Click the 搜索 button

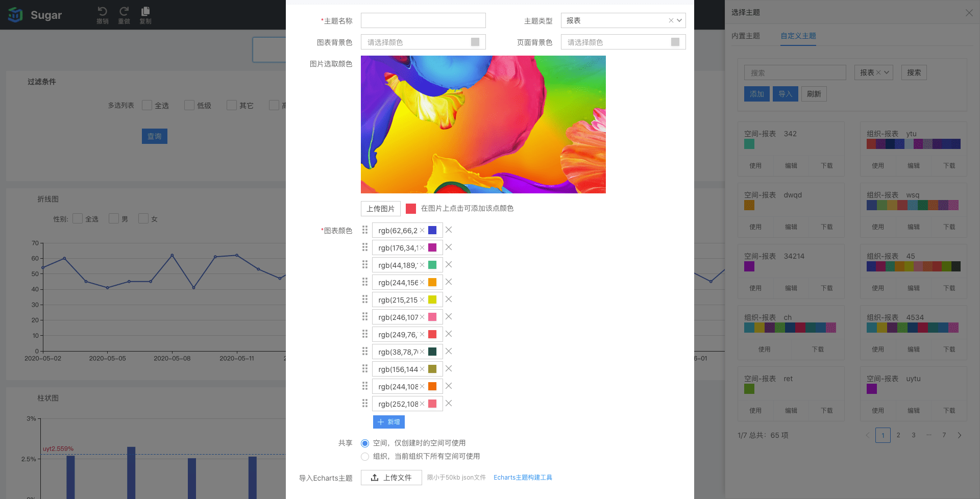pyautogui.click(x=914, y=72)
